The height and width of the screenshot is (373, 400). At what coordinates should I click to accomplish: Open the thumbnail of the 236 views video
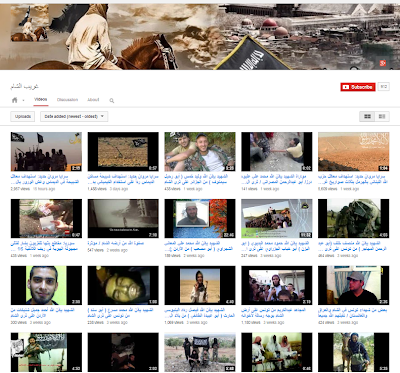(x=123, y=285)
